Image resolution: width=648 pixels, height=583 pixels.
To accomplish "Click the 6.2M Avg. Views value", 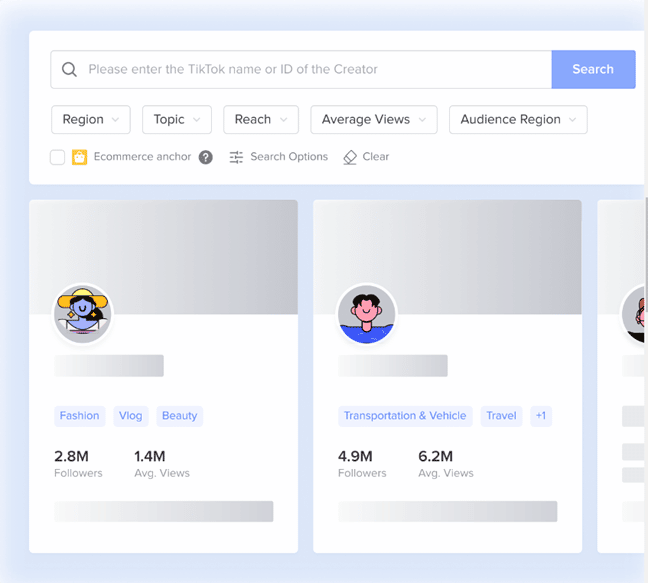I will click(x=436, y=457).
